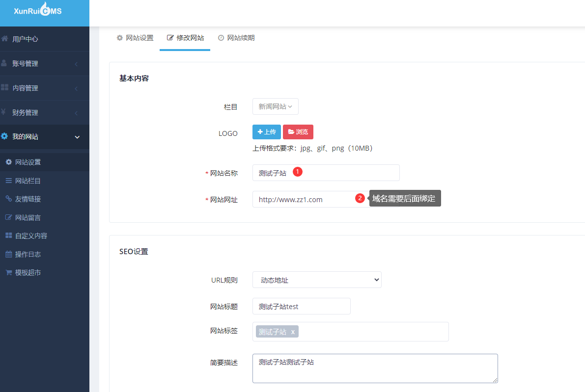Click the SEO设置 section heading
Screen dimensions: 585x392
coord(134,252)
